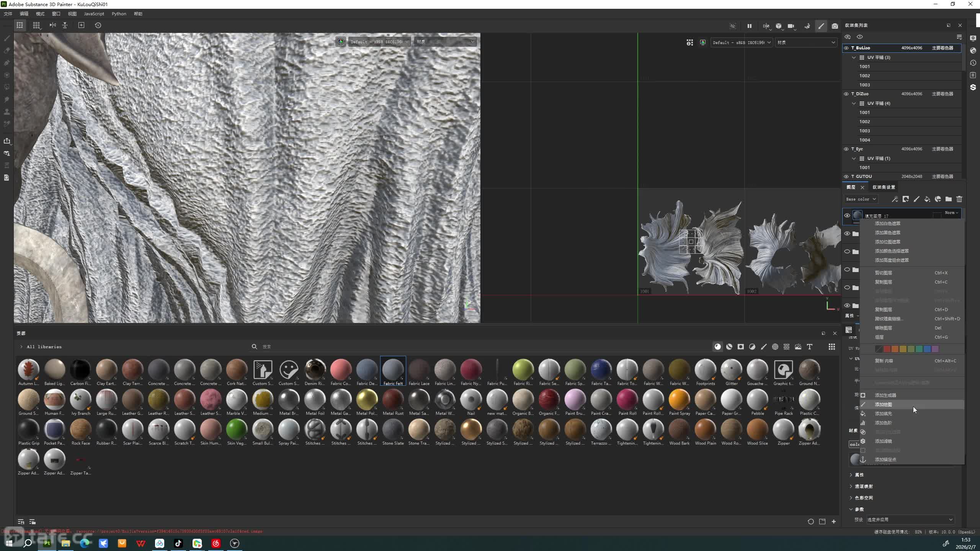Click 添加白色遮罩 menu entry

pyautogui.click(x=887, y=223)
